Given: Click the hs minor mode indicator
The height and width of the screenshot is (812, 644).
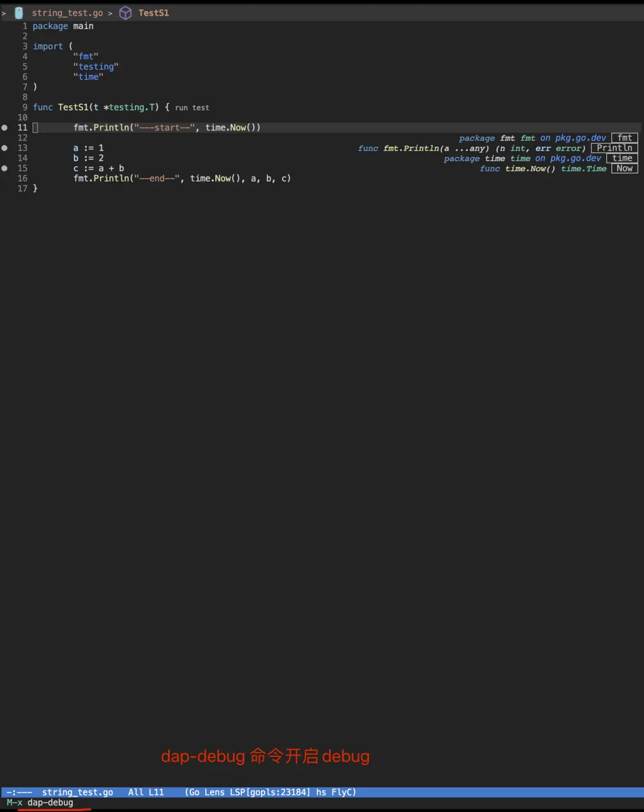Looking at the screenshot, I should 321,792.
